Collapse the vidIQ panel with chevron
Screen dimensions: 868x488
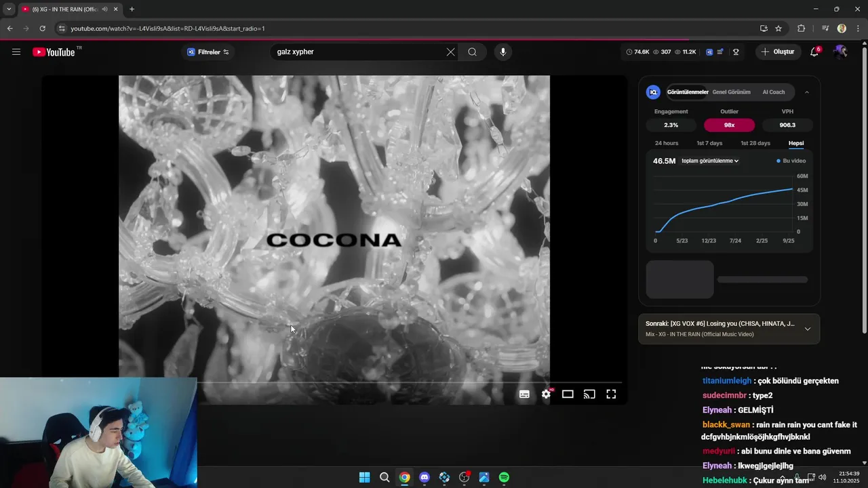click(x=806, y=92)
